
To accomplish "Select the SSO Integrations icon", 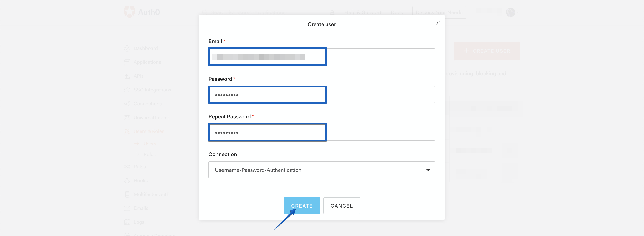I will point(127,90).
